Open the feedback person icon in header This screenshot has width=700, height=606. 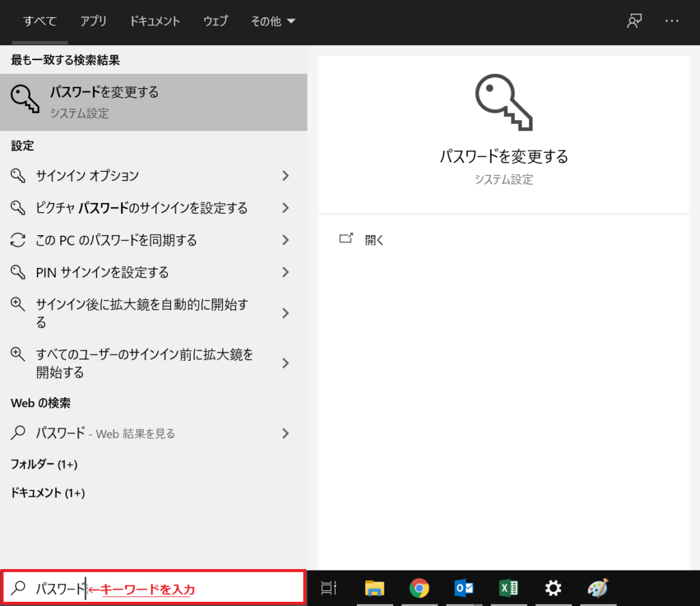(x=634, y=21)
